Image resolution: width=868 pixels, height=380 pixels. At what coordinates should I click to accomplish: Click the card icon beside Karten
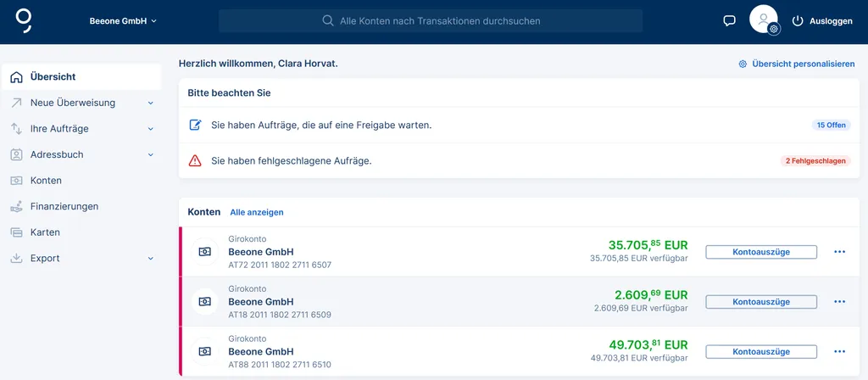pyautogui.click(x=17, y=232)
